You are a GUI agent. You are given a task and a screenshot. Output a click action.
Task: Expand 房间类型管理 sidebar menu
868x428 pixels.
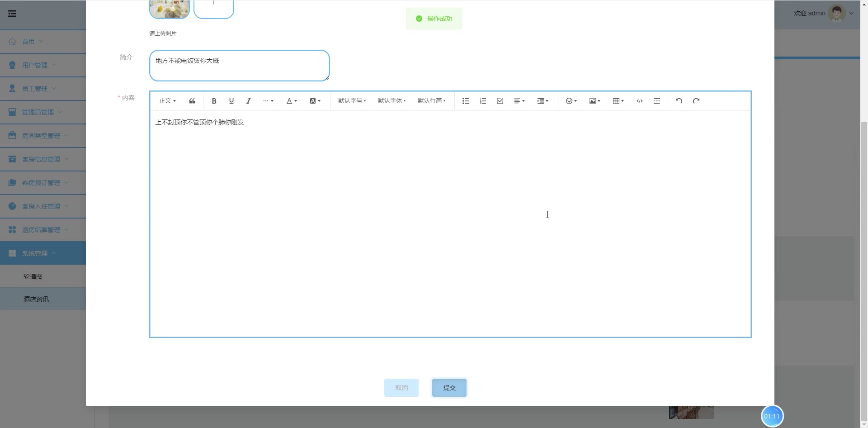coord(43,136)
